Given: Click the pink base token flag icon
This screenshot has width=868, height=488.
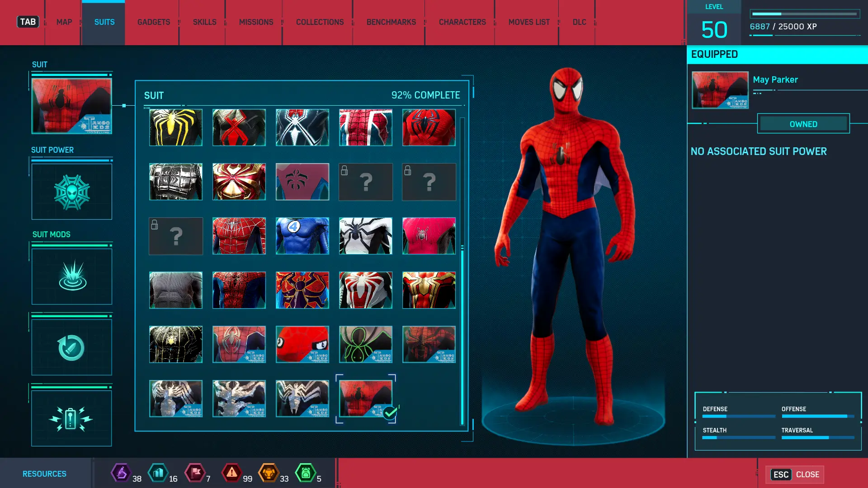Looking at the screenshot, I should 195,473.
